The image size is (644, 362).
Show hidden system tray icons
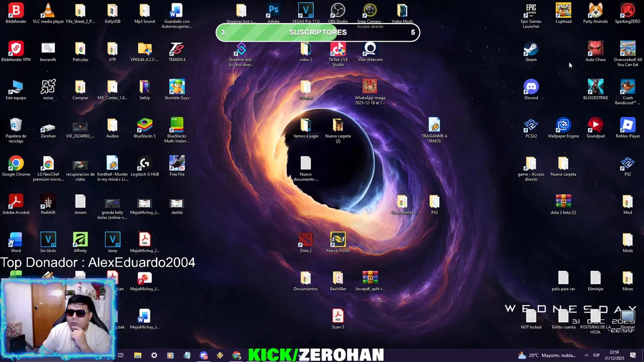point(586,355)
